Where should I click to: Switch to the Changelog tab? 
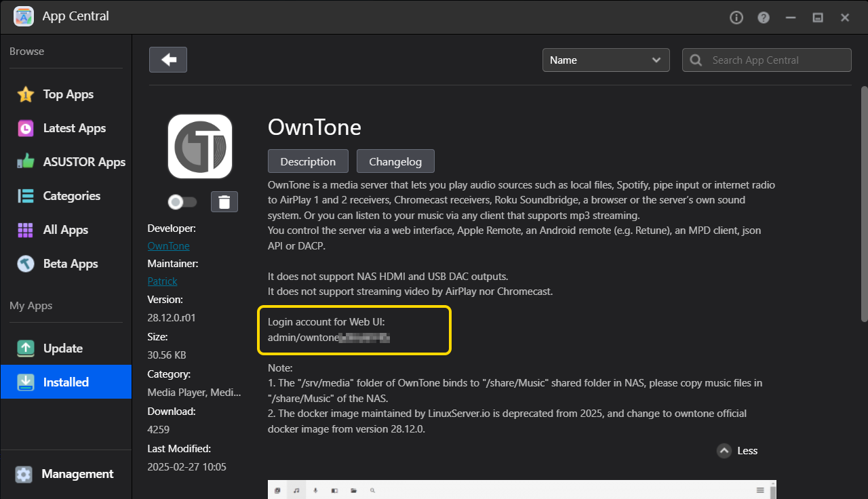tap(395, 161)
